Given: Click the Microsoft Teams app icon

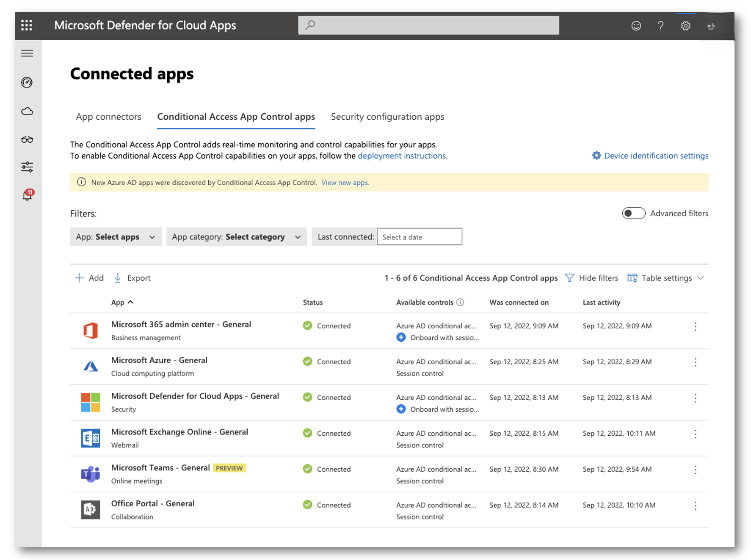Looking at the screenshot, I should click(91, 474).
